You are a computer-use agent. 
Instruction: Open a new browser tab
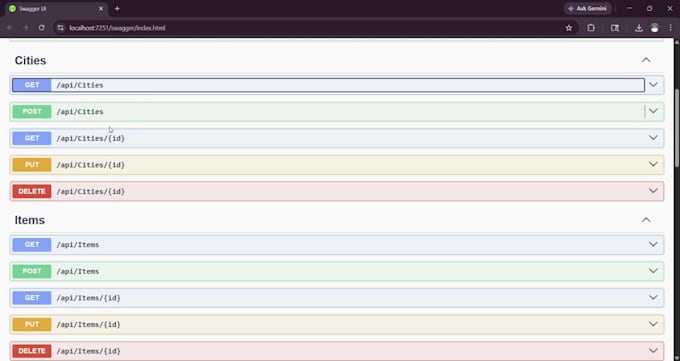[x=117, y=9]
